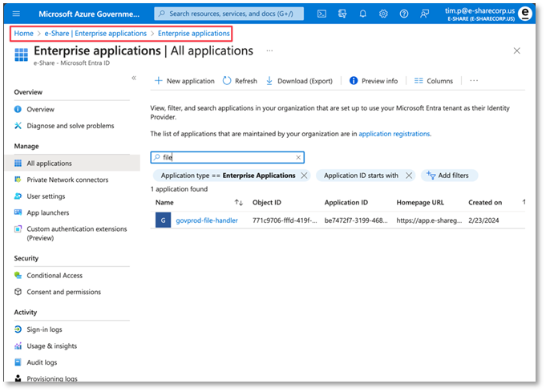Click Add filters
The image size is (546, 392).
click(449, 176)
